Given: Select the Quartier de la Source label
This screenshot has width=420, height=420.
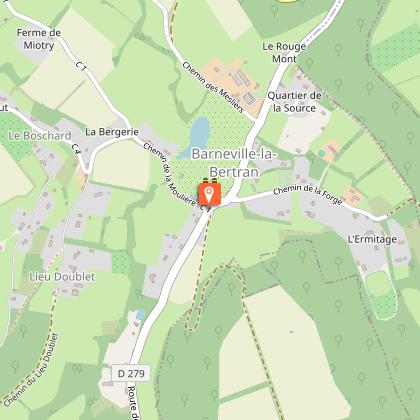Looking at the screenshot, I should (x=295, y=102).
